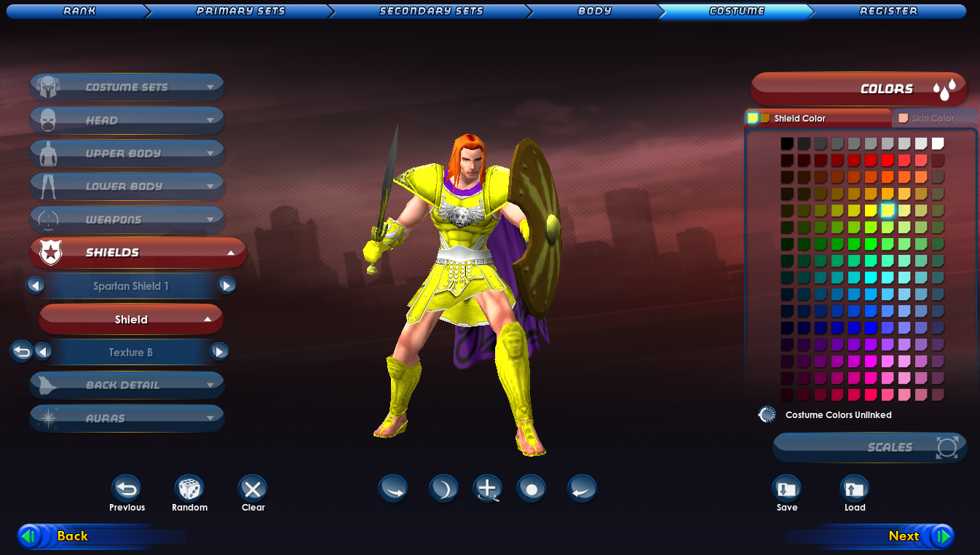Open the Load costume icon
Screen dimensions: 980x555
(855, 489)
